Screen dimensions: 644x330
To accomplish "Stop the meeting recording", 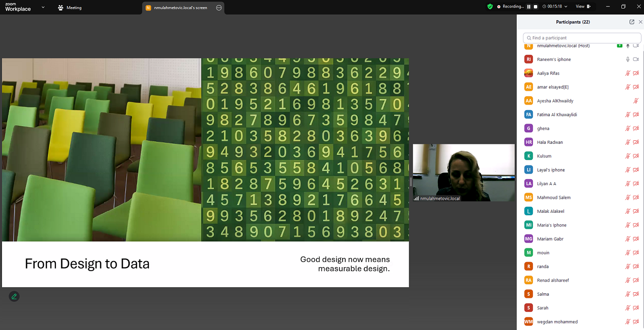I will (x=535, y=7).
